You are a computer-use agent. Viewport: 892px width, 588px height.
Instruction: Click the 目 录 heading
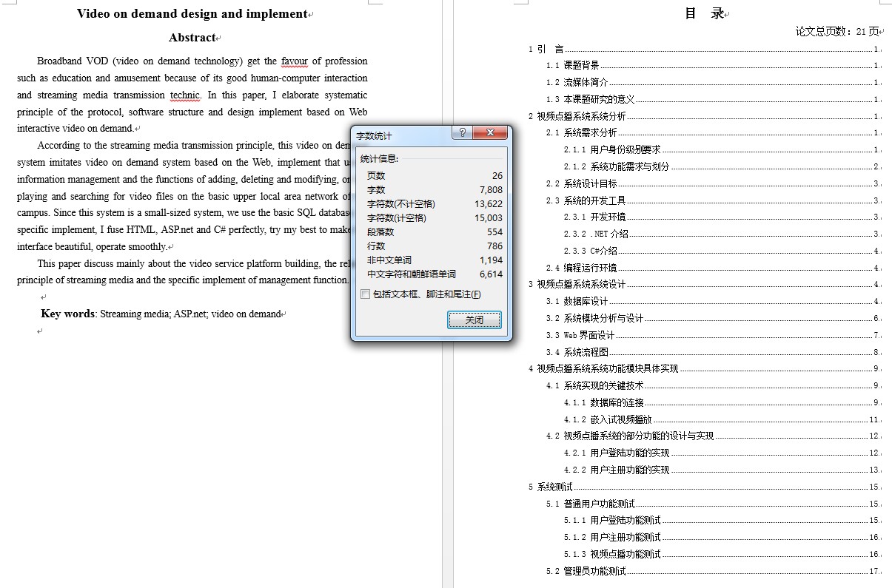click(705, 13)
